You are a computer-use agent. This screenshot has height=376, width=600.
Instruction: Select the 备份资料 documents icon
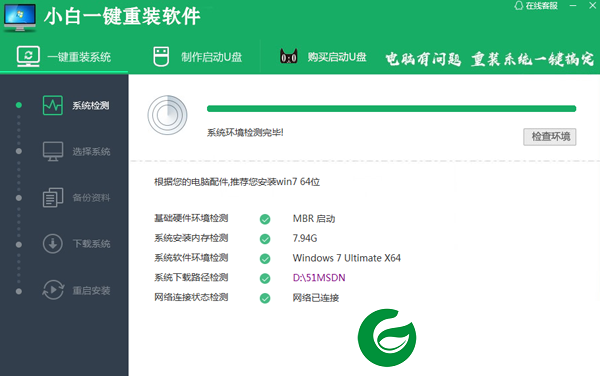pyautogui.click(x=53, y=197)
